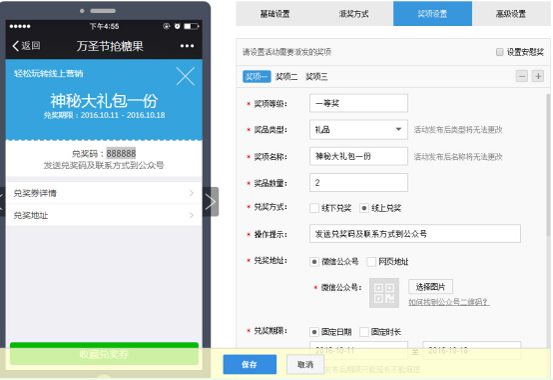Open the three-dots menu in phone header

(x=187, y=46)
